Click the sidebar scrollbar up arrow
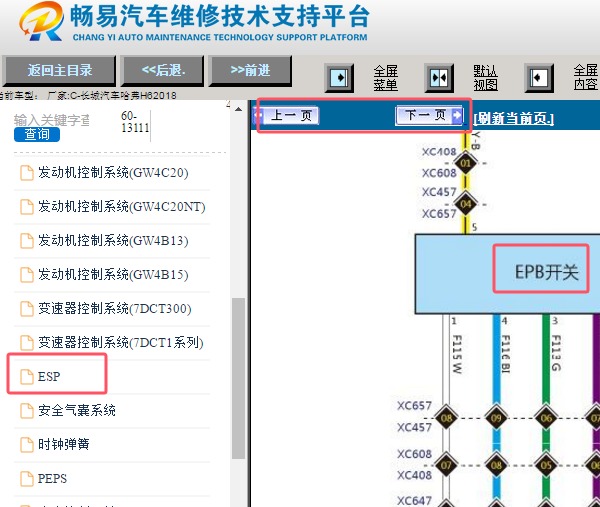 click(238, 109)
